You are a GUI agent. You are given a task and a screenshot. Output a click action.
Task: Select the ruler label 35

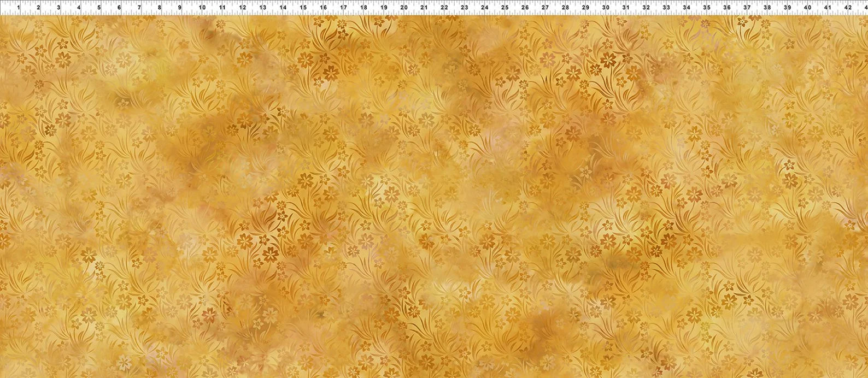tap(707, 8)
